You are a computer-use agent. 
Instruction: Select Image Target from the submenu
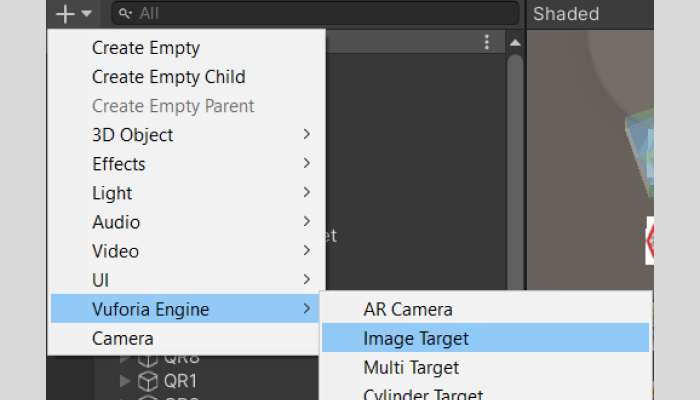(x=416, y=339)
